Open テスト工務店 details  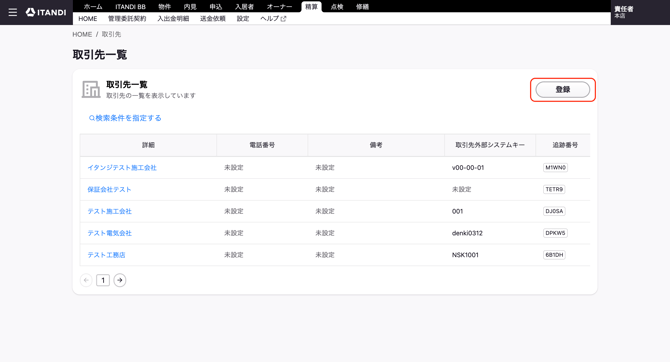tap(106, 255)
